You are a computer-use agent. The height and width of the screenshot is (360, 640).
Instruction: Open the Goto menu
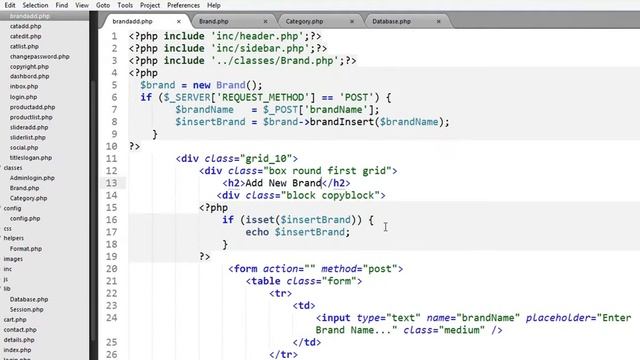103,5
